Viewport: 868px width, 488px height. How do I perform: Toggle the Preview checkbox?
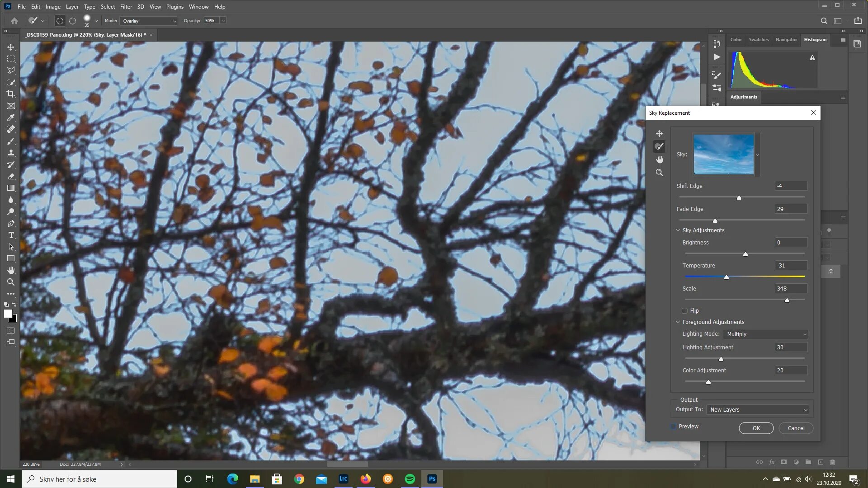(x=673, y=427)
